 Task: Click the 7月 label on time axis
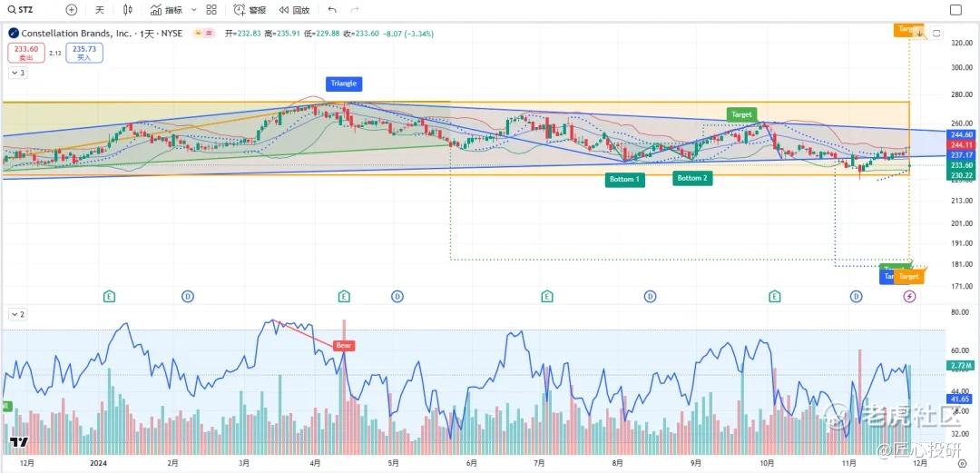click(x=539, y=464)
